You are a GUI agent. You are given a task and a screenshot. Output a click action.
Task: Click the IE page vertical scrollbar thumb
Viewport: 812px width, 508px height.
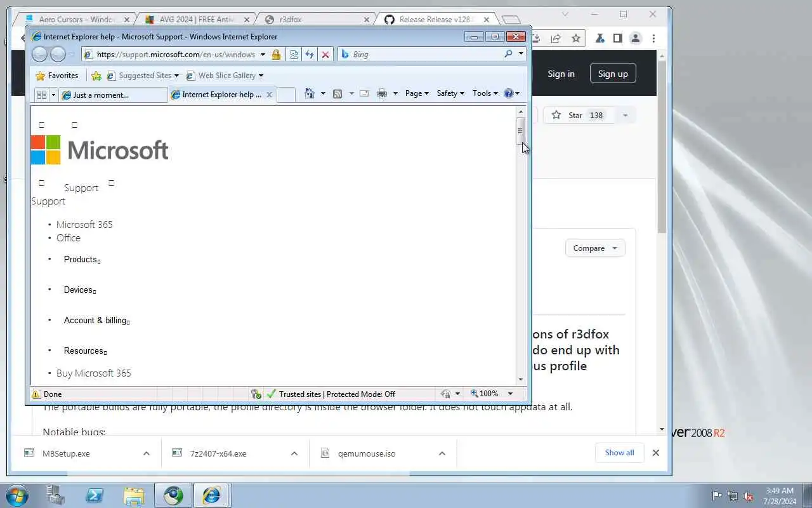[x=520, y=131]
